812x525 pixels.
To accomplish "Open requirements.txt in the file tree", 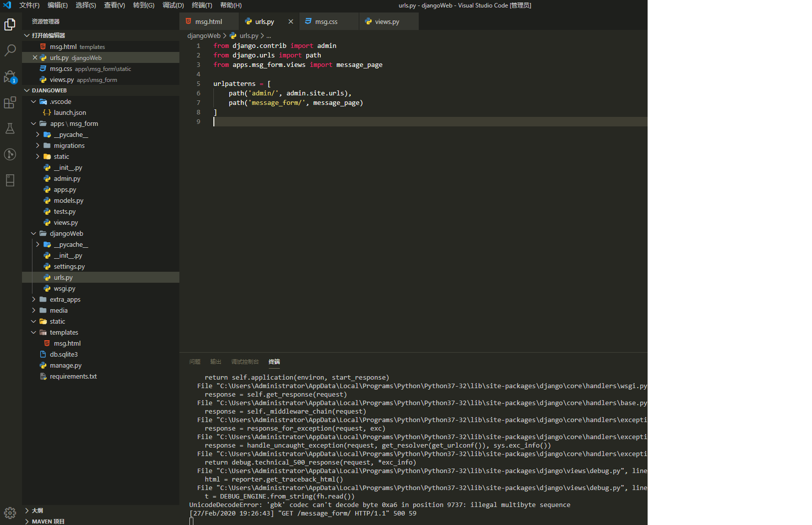I will click(100, 376).
